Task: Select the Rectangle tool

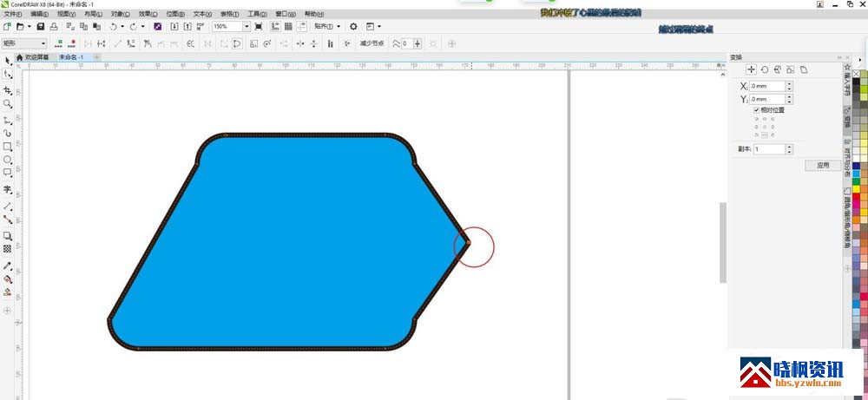Action: (8, 147)
